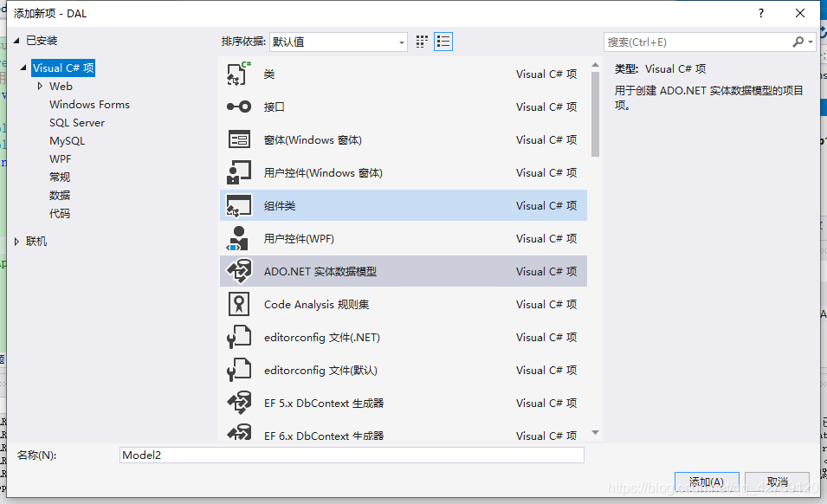
Task: Select the 常规 category
Action: tap(60, 178)
